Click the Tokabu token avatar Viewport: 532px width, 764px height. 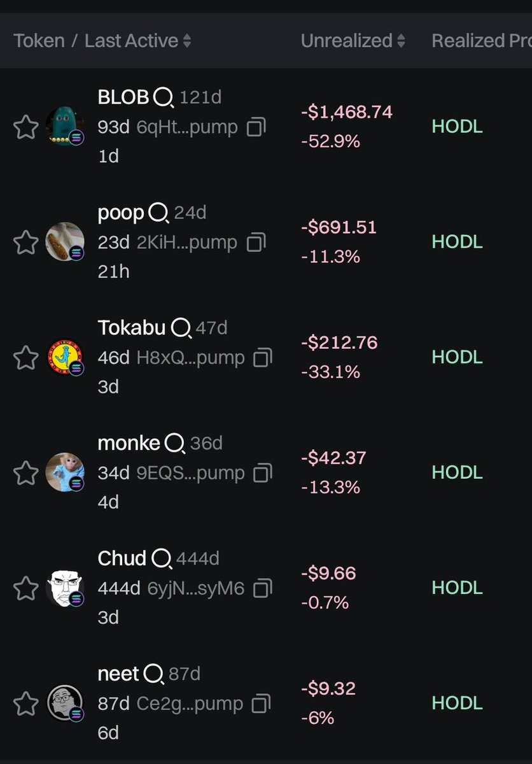point(65,357)
